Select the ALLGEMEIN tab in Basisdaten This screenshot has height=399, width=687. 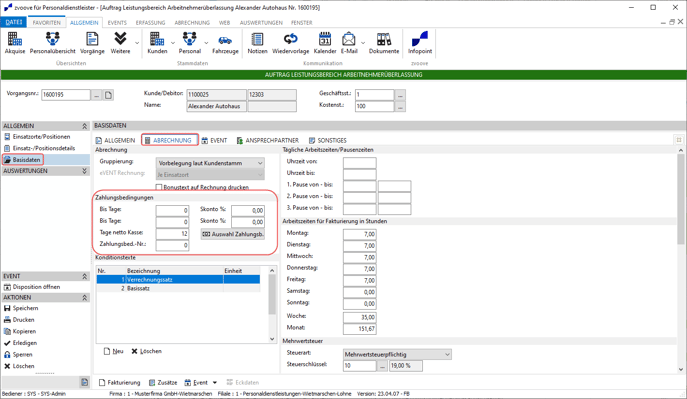[115, 141]
